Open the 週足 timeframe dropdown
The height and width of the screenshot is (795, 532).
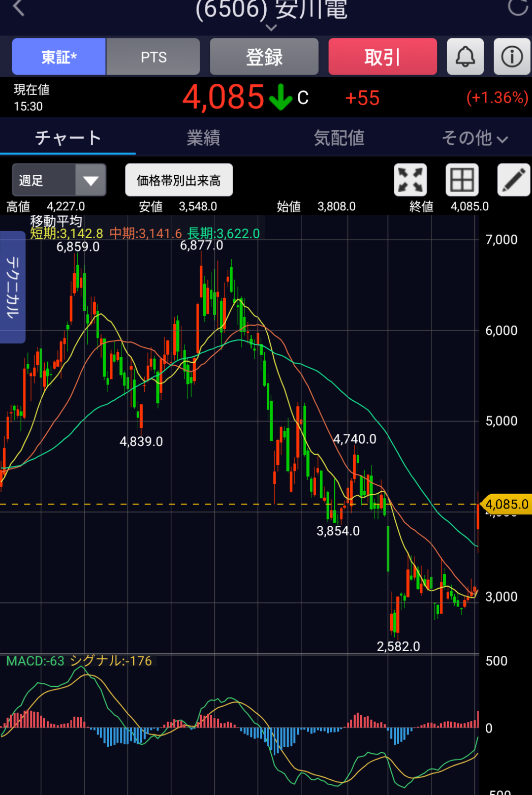click(x=59, y=180)
